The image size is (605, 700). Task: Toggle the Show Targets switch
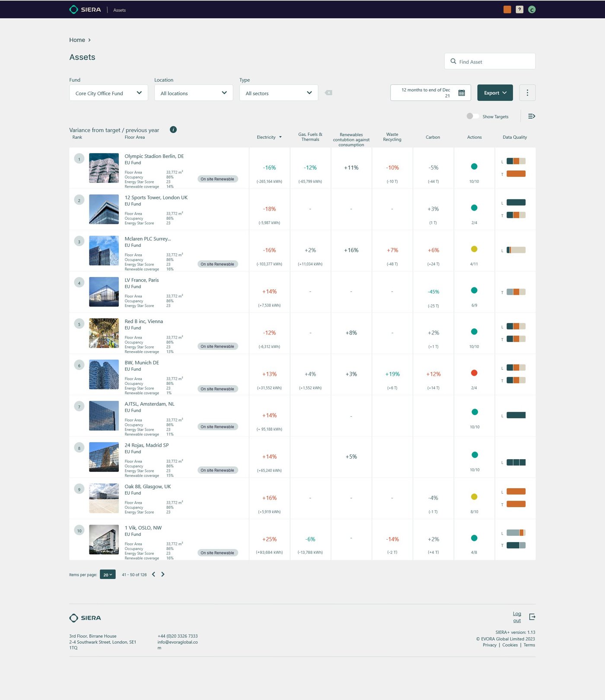click(x=472, y=116)
